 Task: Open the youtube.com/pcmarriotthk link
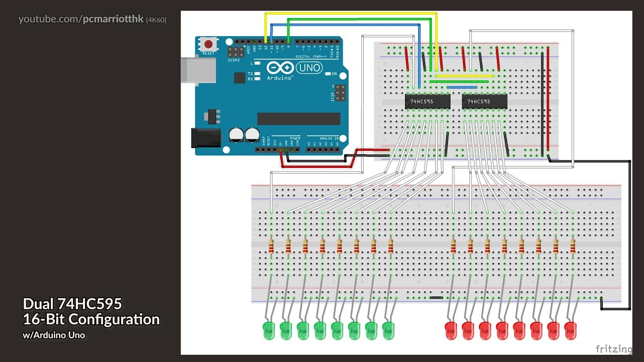(x=81, y=19)
